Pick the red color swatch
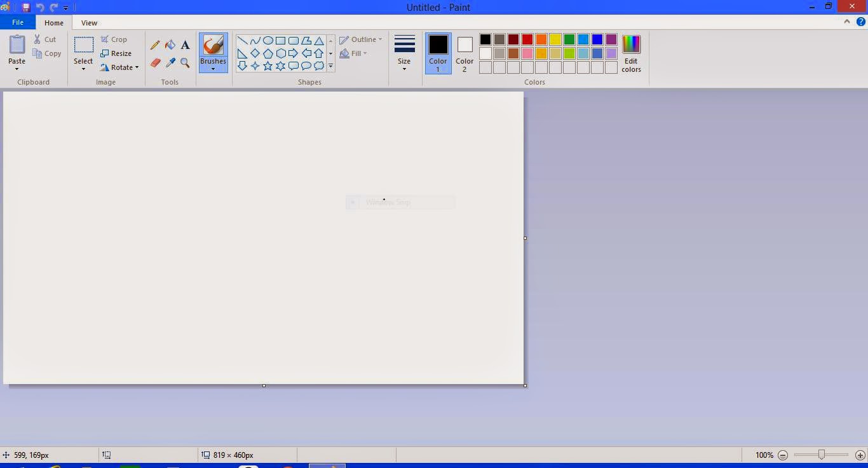 (527, 40)
